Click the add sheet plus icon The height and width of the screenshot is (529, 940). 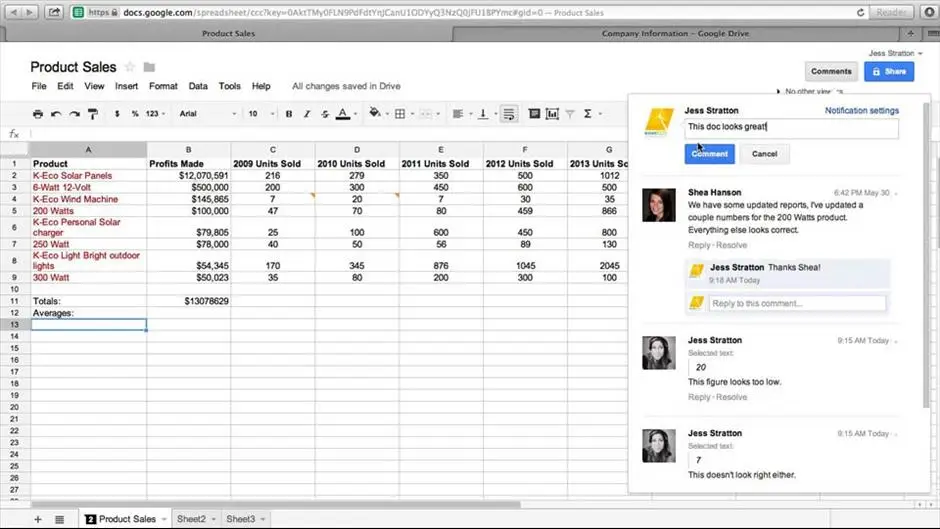(x=38, y=519)
